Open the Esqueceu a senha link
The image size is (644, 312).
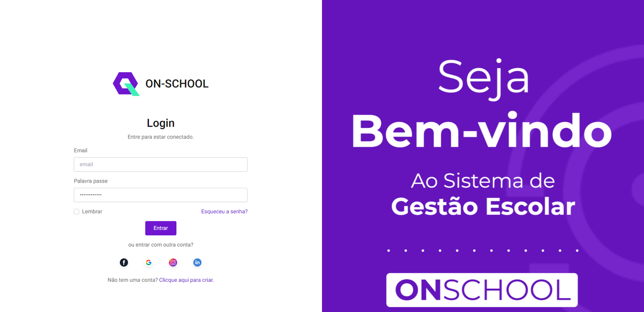coord(224,212)
